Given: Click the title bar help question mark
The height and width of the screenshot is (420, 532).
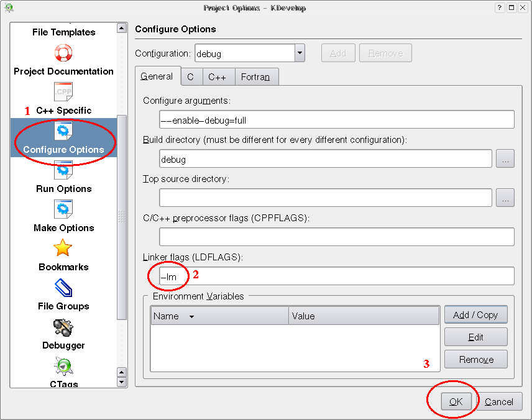Looking at the screenshot, I should click(500, 7).
